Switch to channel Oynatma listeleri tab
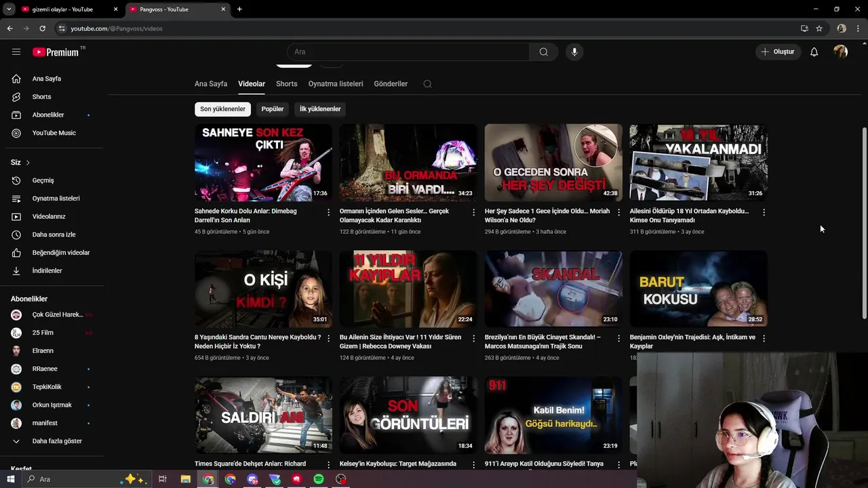Screen dimensions: 868x488 [x=336, y=84]
